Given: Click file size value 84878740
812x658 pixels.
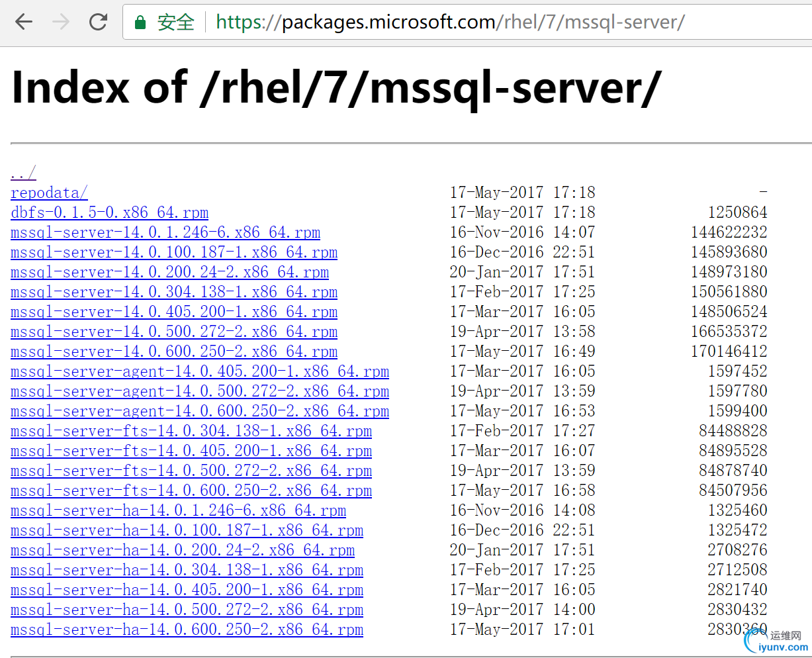Looking at the screenshot, I should (x=733, y=471).
